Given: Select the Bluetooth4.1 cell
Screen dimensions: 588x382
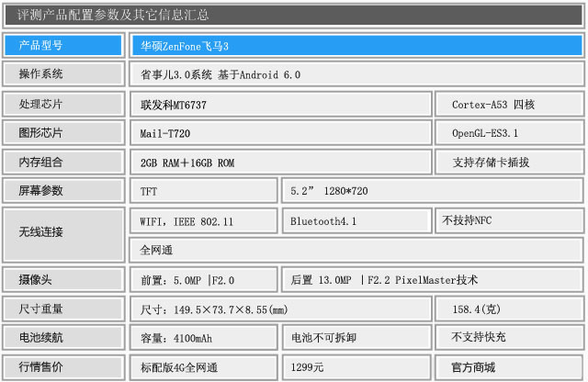Looking at the screenshot, I should 356,220.
